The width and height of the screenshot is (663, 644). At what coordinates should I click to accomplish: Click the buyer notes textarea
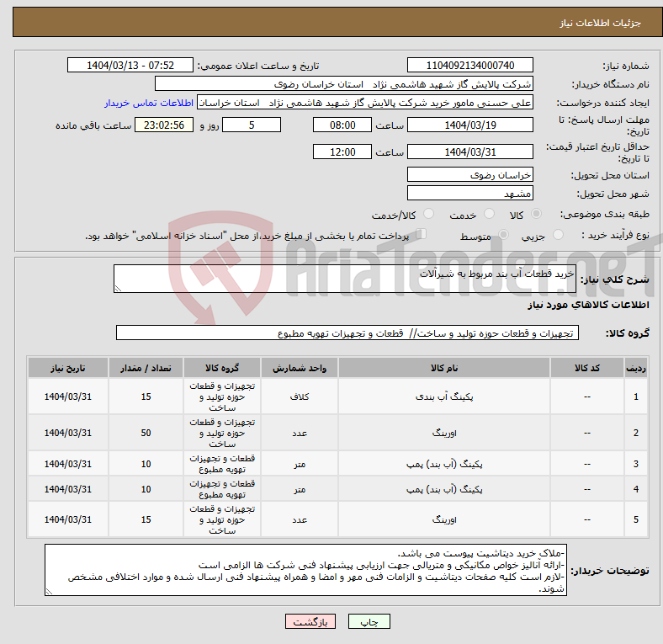[305, 570]
